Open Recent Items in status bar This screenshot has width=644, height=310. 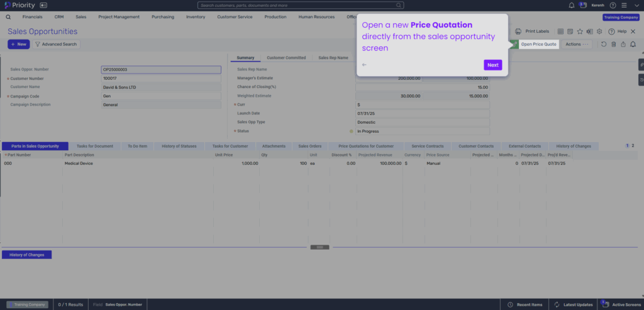point(525,305)
